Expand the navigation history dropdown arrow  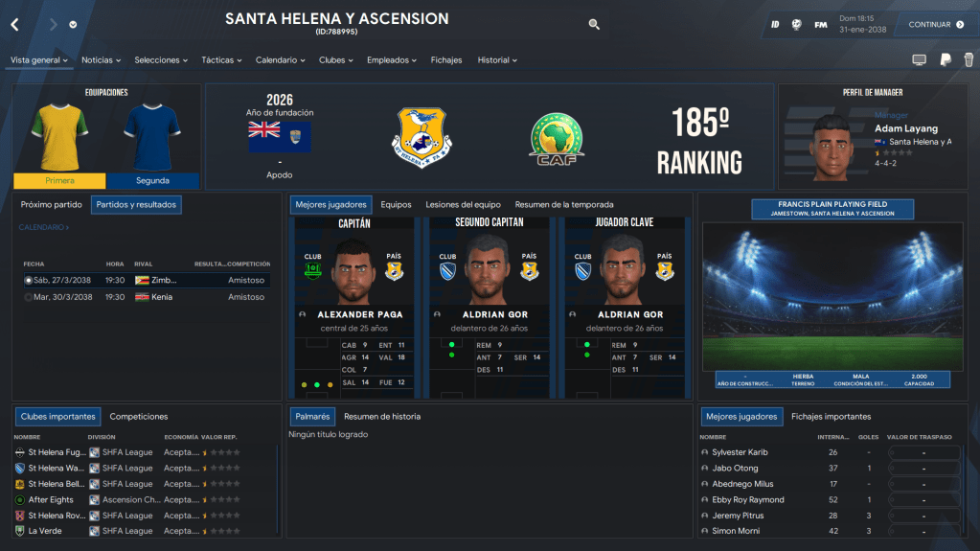(74, 25)
